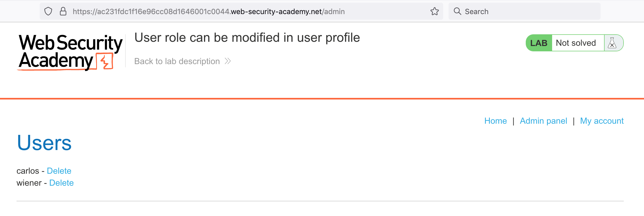This screenshot has height=216, width=644.
Task: Bookmark this page with the star icon
Action: point(434,11)
